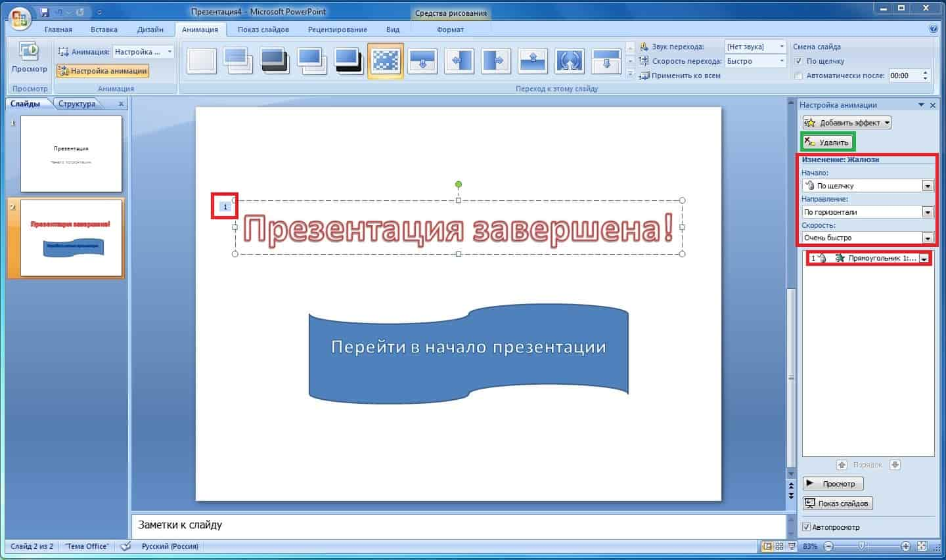Open the Анимация effect combo box
This screenshot has height=560, width=946.
143,52
